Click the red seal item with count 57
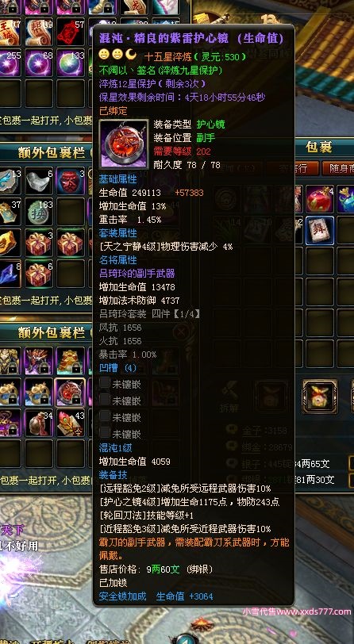 [71, 32]
